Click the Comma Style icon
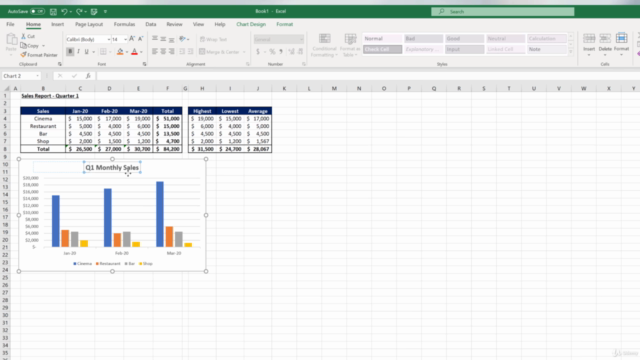This screenshot has width=640, height=360. (281, 51)
